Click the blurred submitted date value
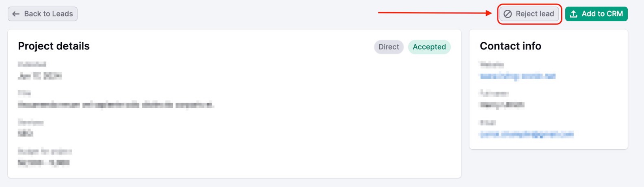This screenshot has width=644, height=187. [x=40, y=76]
